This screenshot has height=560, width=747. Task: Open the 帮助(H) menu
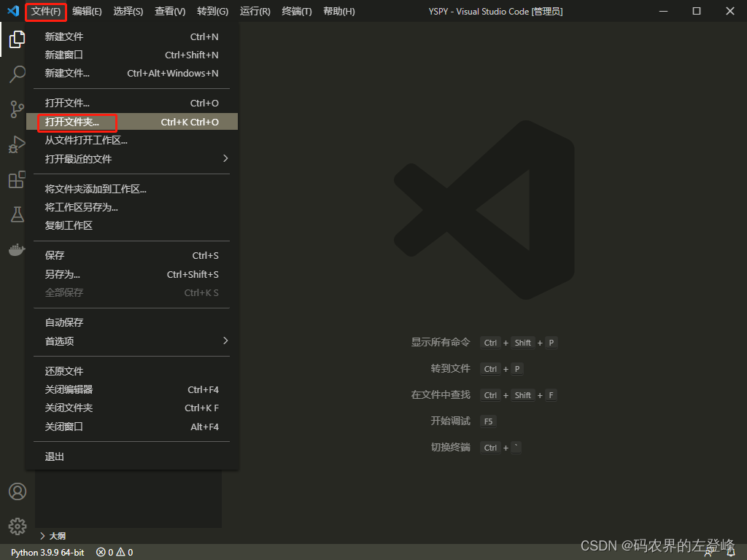[x=338, y=11]
